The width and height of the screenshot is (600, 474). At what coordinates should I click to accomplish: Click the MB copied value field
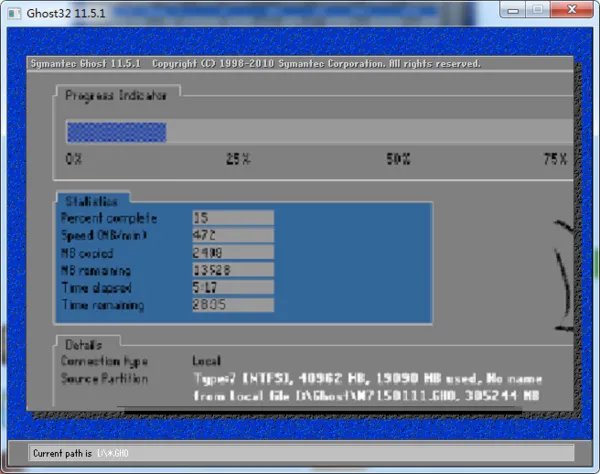(x=232, y=253)
